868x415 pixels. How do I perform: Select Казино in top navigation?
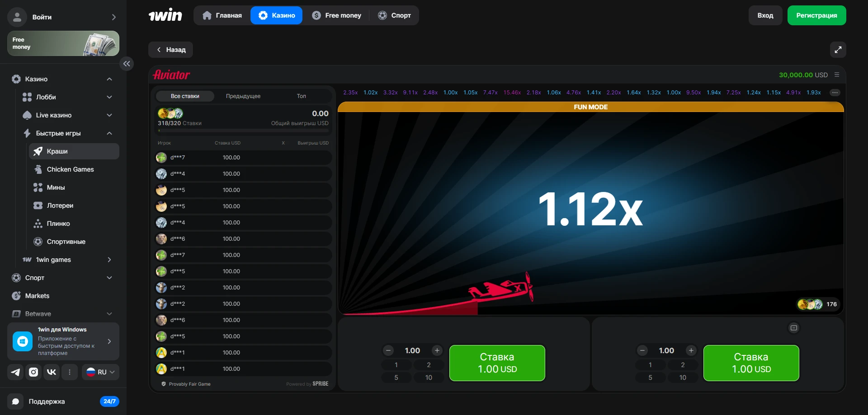(276, 15)
